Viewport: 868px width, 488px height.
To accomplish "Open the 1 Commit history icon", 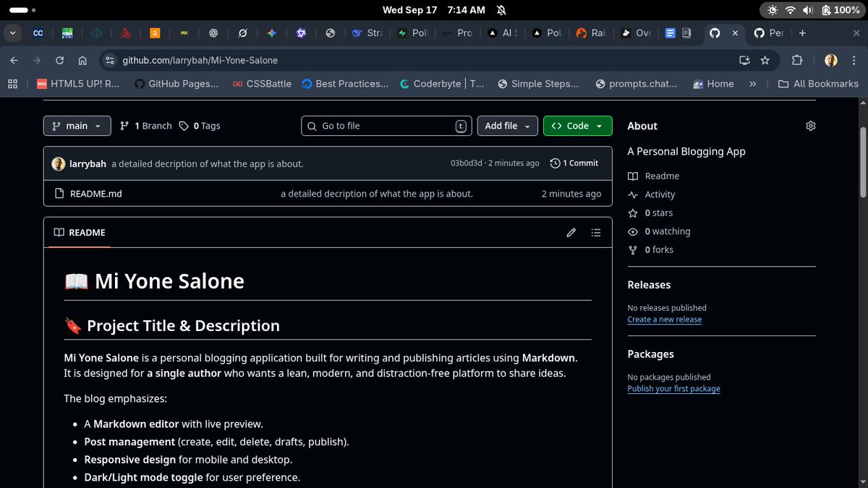I will click(x=554, y=163).
